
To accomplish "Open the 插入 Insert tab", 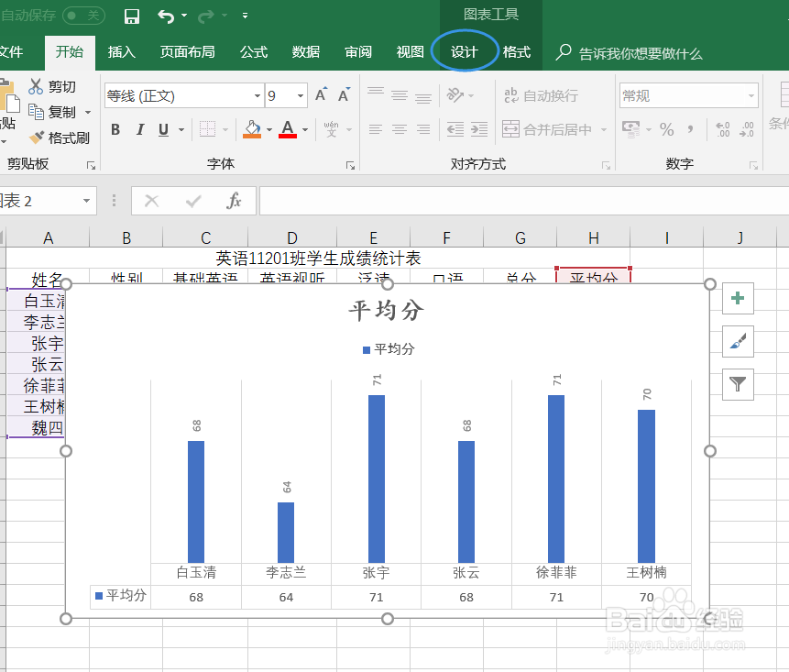I will click(121, 52).
